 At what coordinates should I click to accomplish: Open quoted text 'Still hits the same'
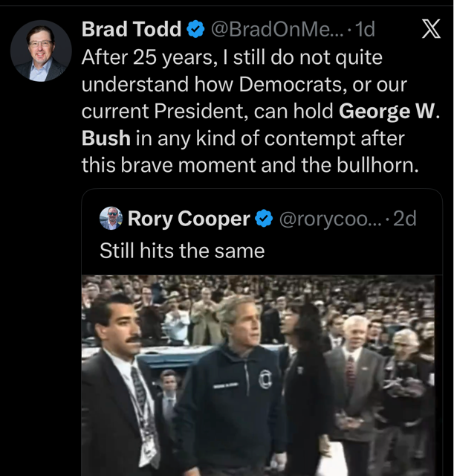click(x=182, y=251)
